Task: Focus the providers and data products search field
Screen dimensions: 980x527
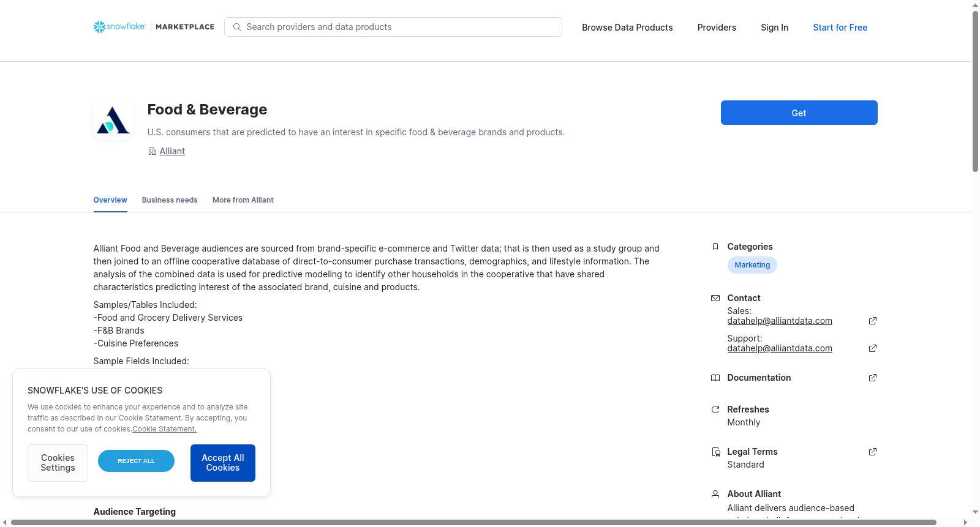Action: point(393,27)
